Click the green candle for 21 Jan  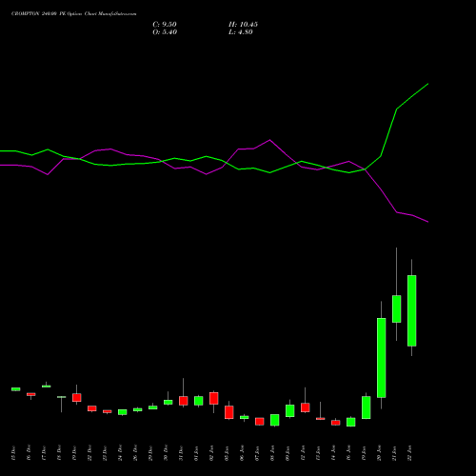(397, 308)
